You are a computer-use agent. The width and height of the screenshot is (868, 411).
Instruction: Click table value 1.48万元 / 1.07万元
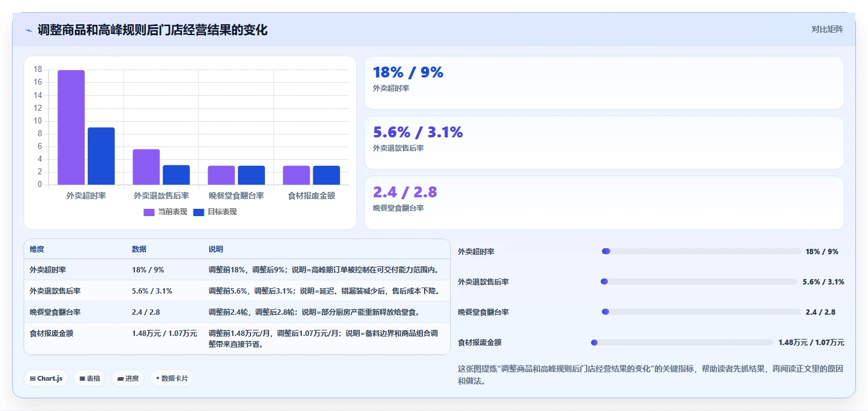(165, 333)
